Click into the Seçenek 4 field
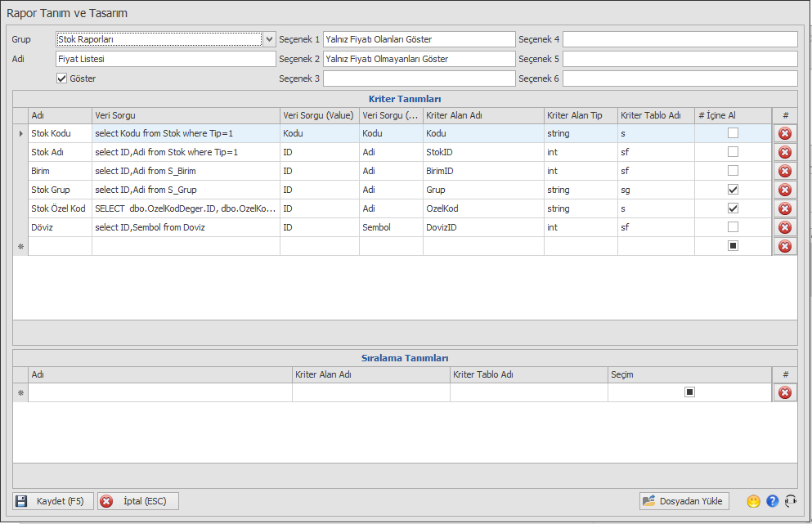This screenshot has width=812, height=524. coord(680,39)
